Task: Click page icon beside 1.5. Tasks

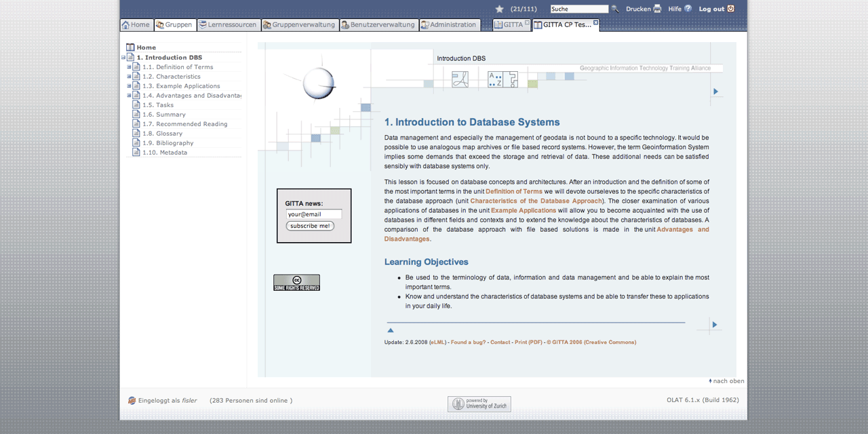Action: point(136,105)
